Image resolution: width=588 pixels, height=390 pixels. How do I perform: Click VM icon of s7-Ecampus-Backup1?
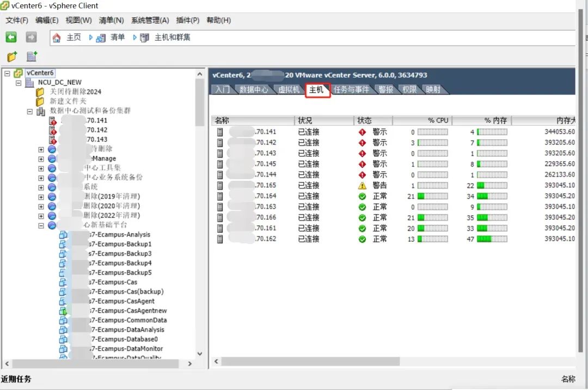(63, 244)
